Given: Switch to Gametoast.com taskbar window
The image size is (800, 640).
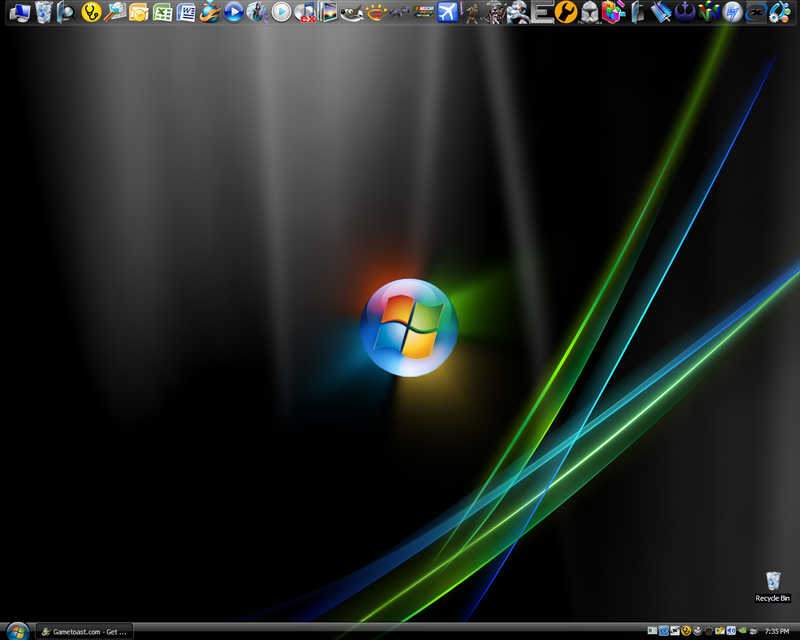Looking at the screenshot, I should [x=85, y=632].
